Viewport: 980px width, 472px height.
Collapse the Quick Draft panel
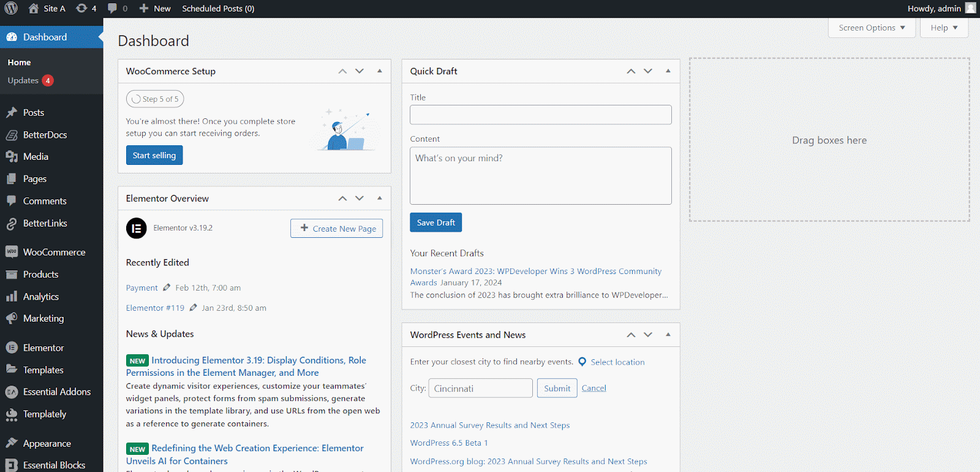pyautogui.click(x=668, y=71)
